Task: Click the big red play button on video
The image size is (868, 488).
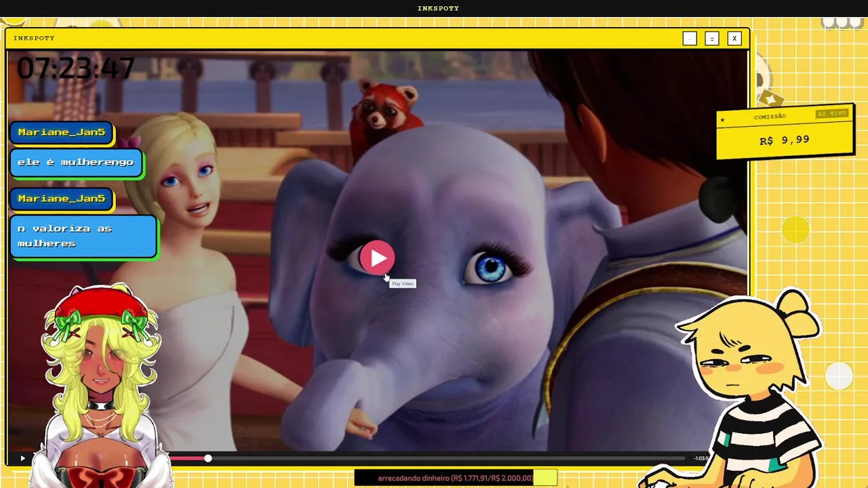Action: tap(377, 258)
